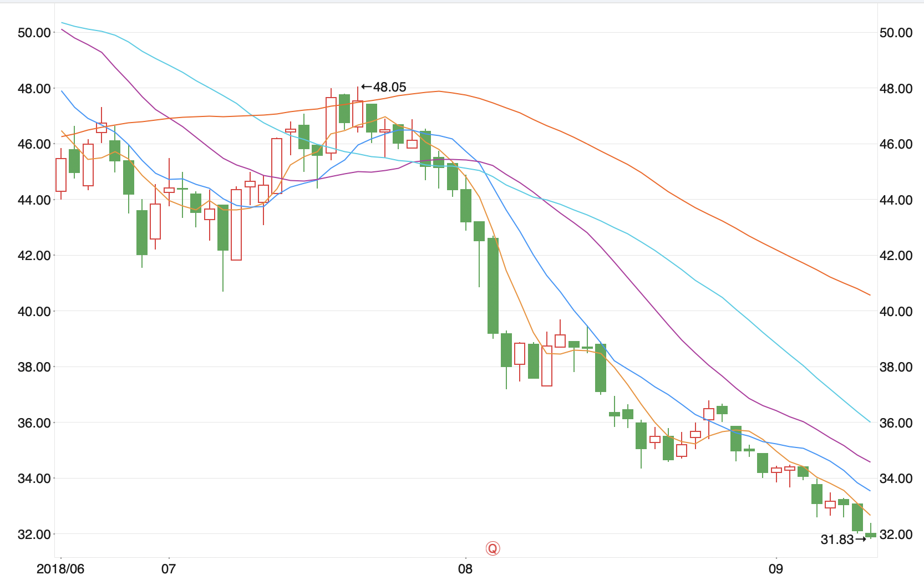Click the left axis 38.00 price label
This screenshot has width=924, height=580.
[x=34, y=367]
